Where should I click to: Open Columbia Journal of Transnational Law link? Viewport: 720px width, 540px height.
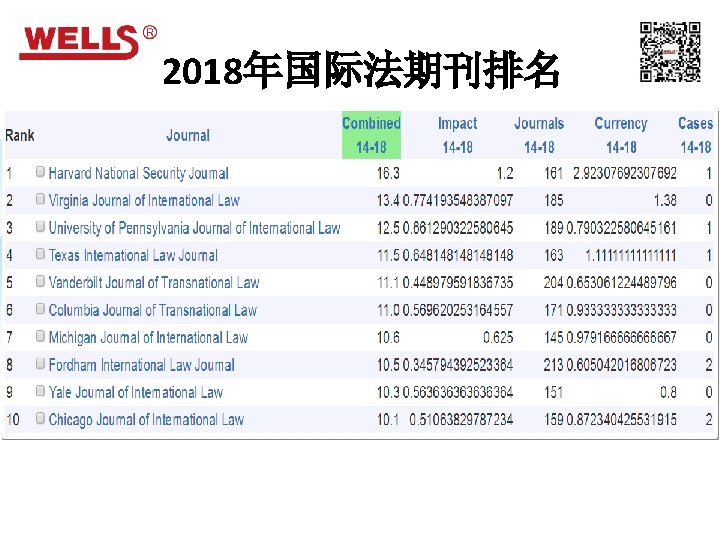pos(152,310)
